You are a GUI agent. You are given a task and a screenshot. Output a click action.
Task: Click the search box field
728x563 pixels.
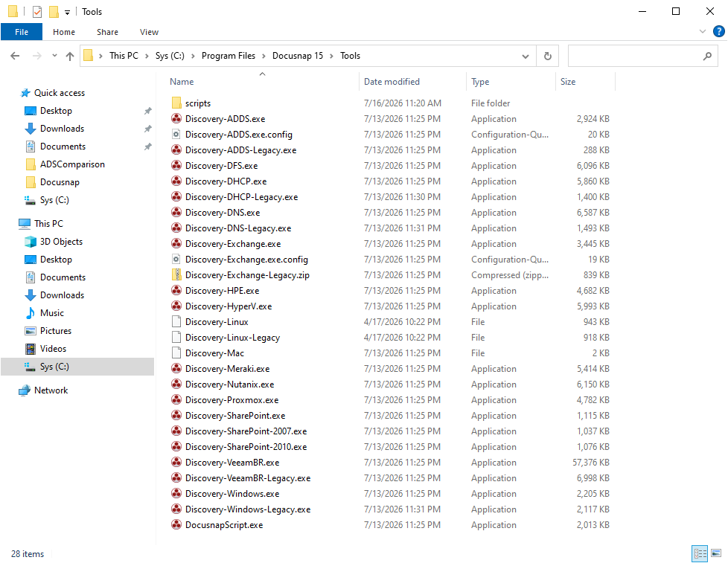coord(642,56)
